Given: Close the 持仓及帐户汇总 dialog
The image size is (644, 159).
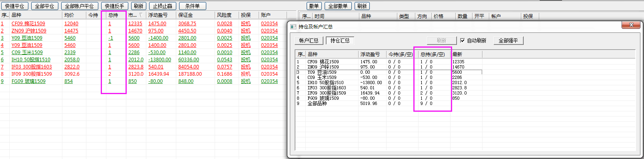Looking at the screenshot, I should click(631, 25).
